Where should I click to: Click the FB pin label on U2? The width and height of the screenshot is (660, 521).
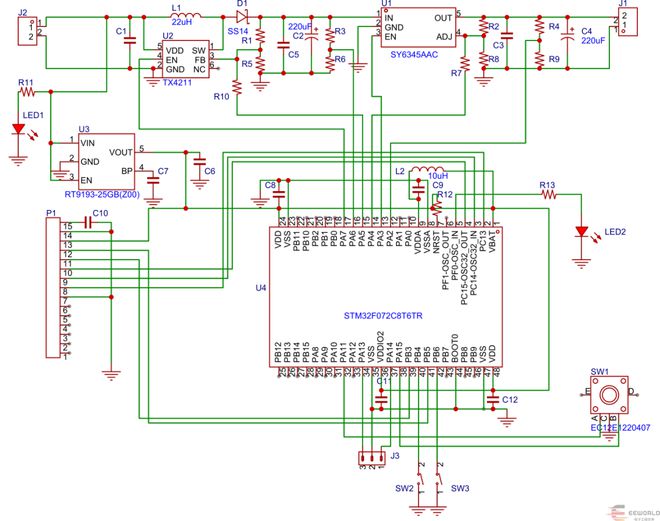[x=200, y=60]
